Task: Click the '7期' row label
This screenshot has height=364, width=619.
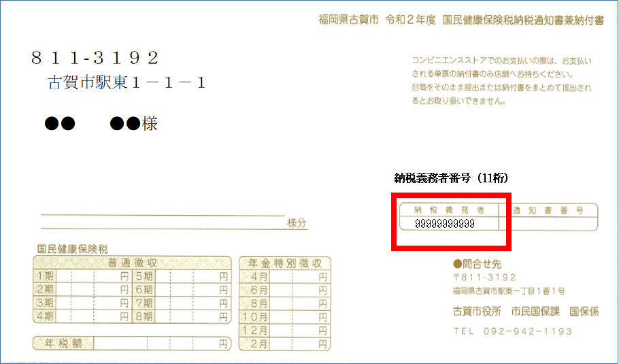Action: [144, 303]
